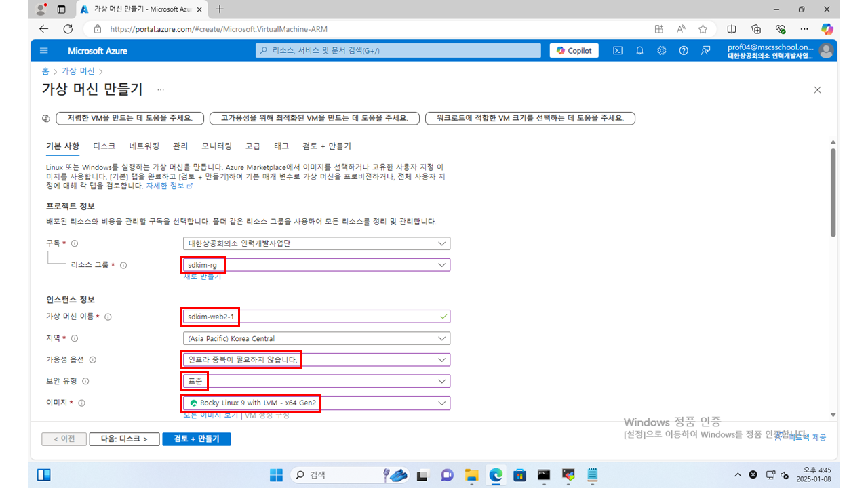This screenshot has width=868, height=488.
Task: Click the 검토 + 만들기 blue button
Action: pos(196,439)
